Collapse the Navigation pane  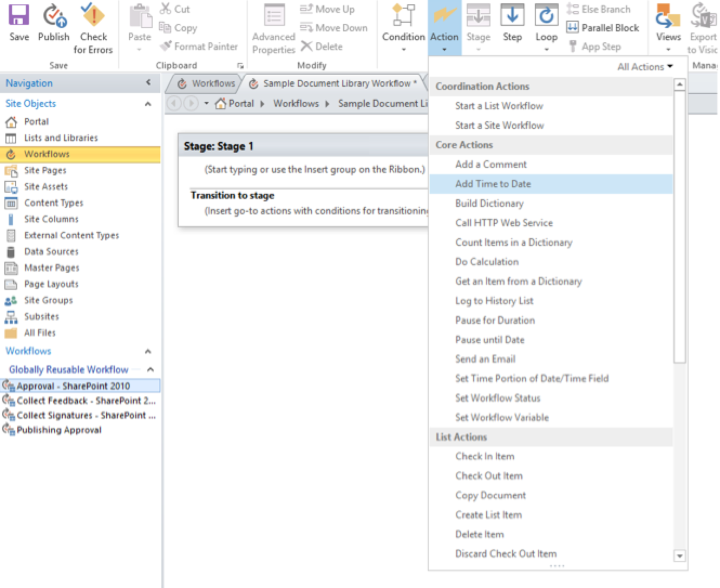tap(148, 83)
